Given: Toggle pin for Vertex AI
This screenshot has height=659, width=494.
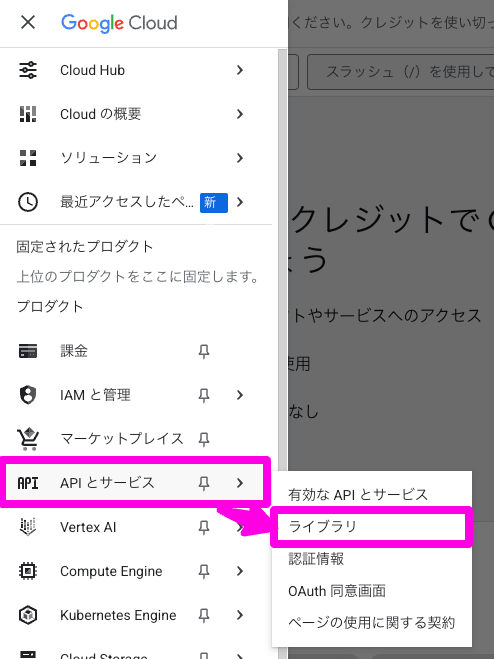Looking at the screenshot, I should [204, 527].
